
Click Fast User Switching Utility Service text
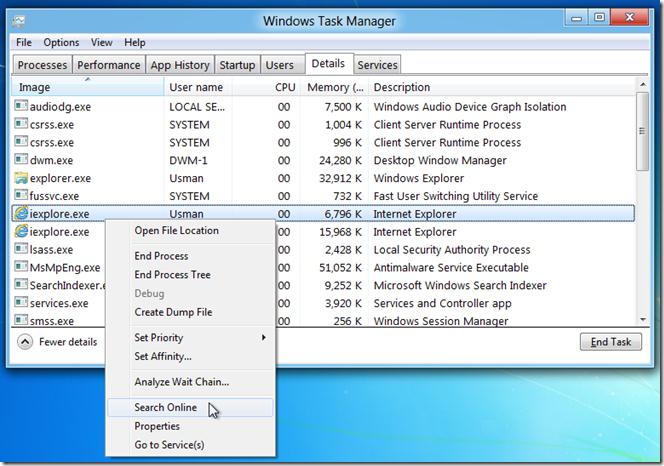click(x=456, y=196)
